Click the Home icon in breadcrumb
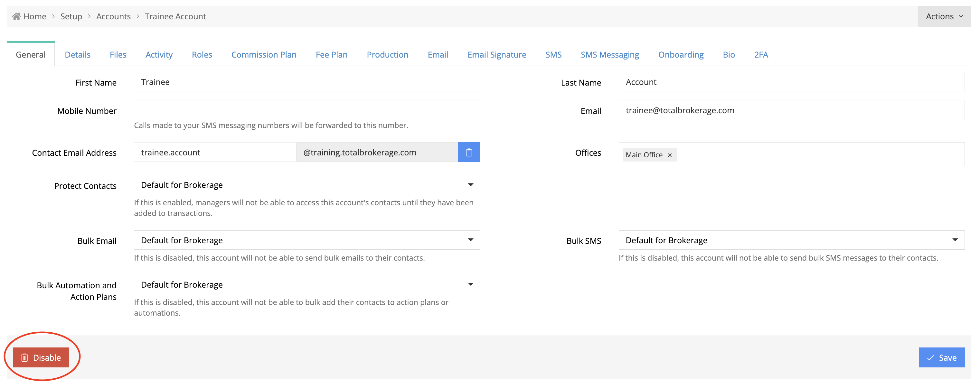Viewport: 980px width, 388px height. click(x=16, y=16)
